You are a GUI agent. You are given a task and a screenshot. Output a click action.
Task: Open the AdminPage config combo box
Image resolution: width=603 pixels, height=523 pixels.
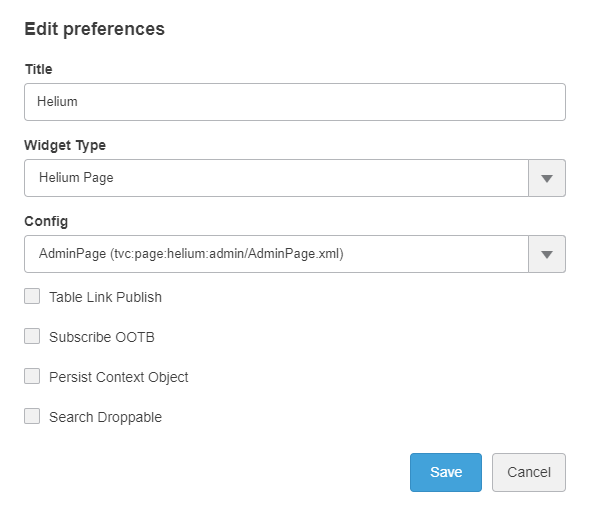pyautogui.click(x=276, y=254)
